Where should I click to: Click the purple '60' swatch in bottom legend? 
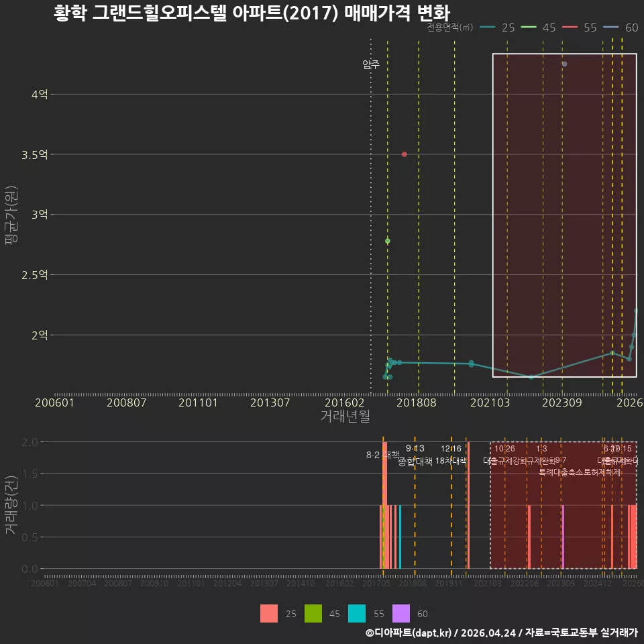401,614
